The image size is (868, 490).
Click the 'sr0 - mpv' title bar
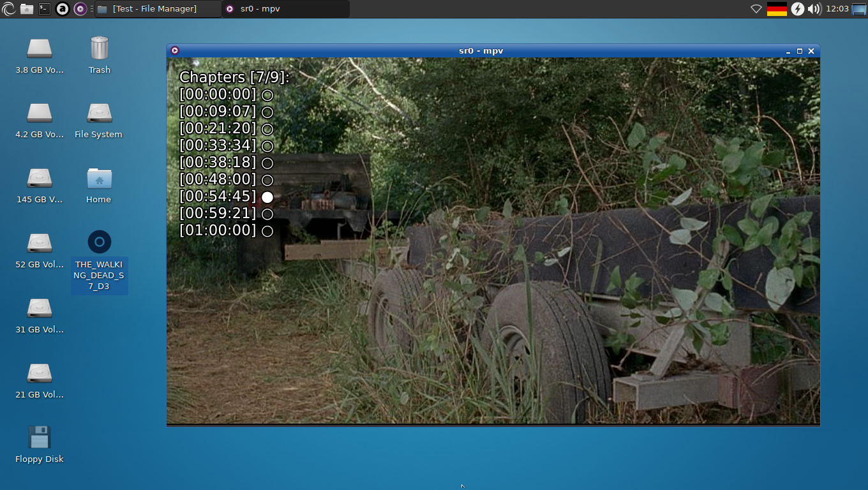point(481,50)
